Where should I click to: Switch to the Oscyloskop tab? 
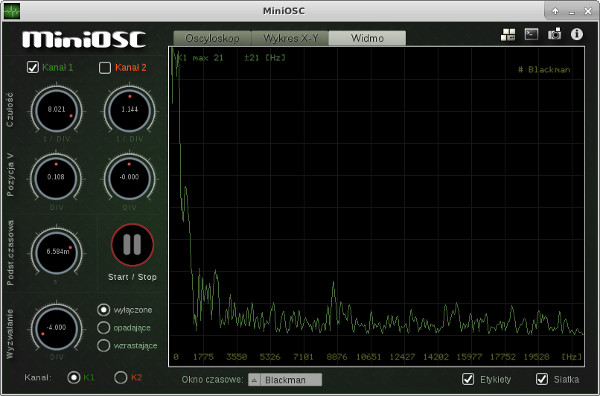pos(212,38)
